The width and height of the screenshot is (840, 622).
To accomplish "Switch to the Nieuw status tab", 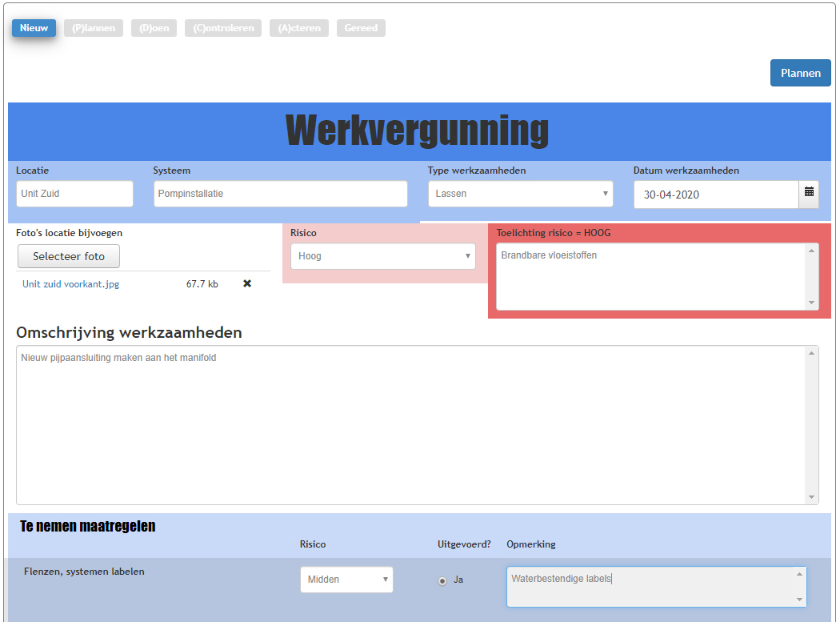I will pos(34,28).
